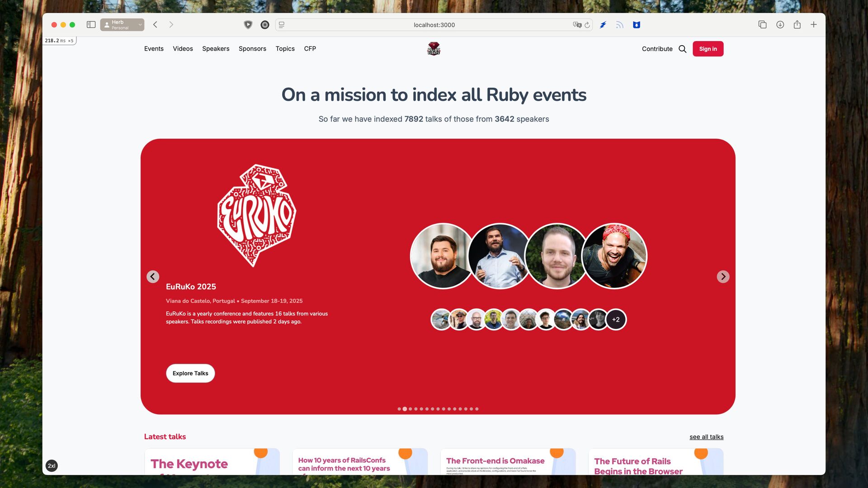This screenshot has height=488, width=868.
Task: Open the tab overview icon
Action: tap(762, 25)
